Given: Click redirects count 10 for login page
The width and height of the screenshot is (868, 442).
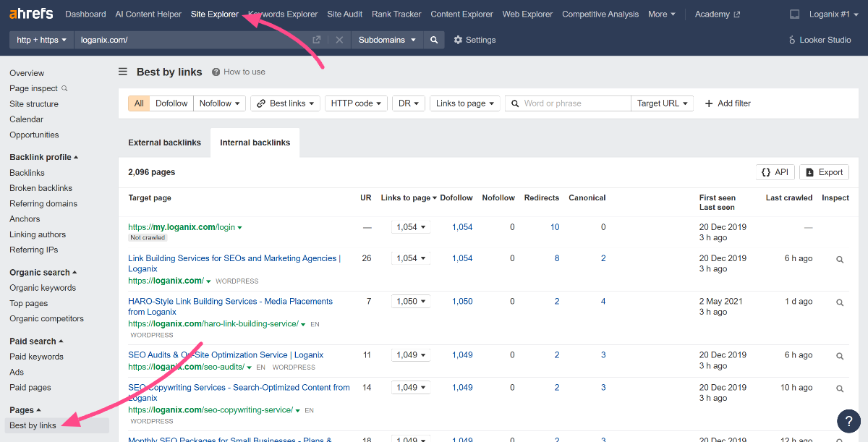Looking at the screenshot, I should point(555,227).
